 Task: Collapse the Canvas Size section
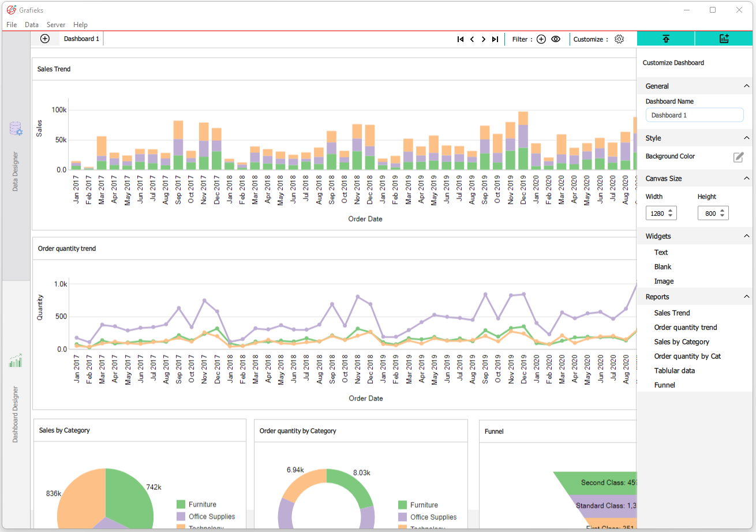point(747,178)
